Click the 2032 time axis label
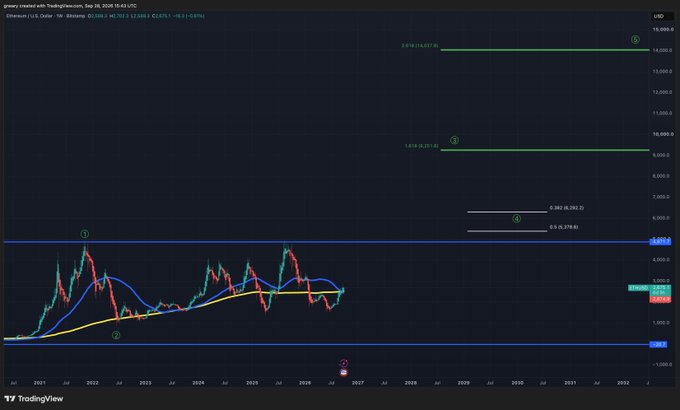 pos(623,383)
